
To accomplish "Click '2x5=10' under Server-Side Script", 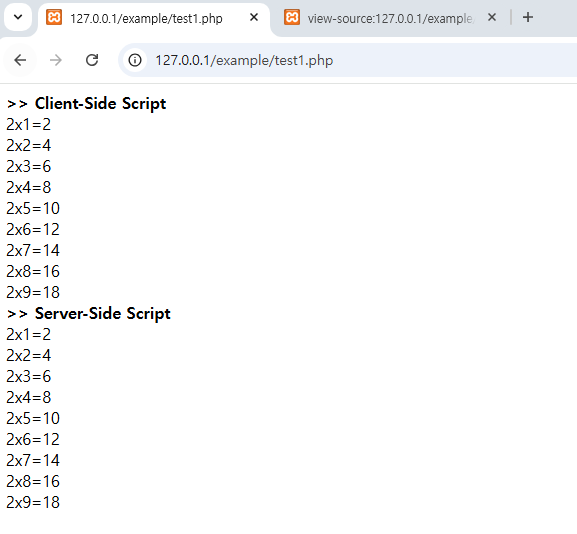I will point(33,418).
